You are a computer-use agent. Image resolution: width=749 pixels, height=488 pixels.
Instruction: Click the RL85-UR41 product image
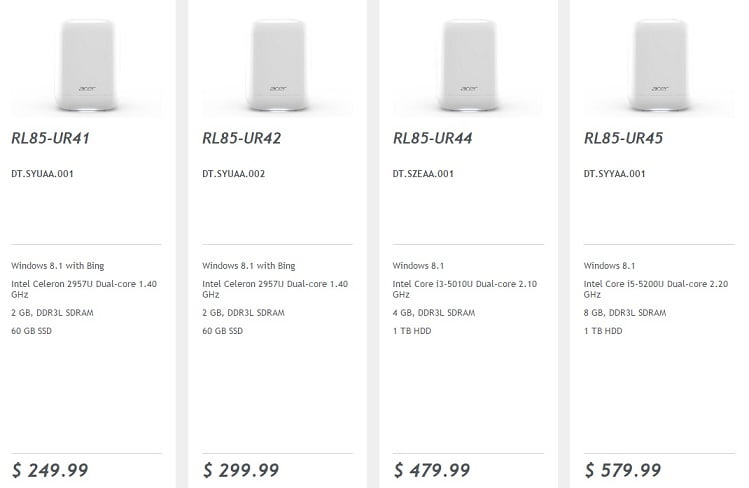pyautogui.click(x=86, y=62)
